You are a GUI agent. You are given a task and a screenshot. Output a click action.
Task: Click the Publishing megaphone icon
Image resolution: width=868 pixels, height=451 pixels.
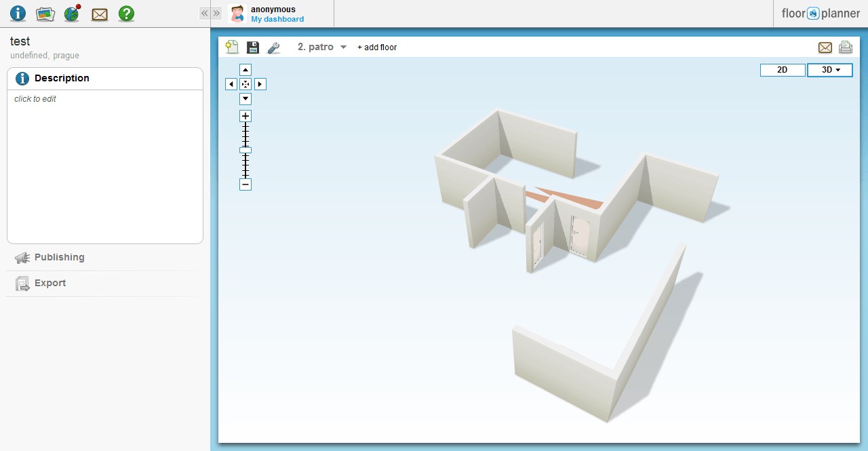(x=22, y=258)
